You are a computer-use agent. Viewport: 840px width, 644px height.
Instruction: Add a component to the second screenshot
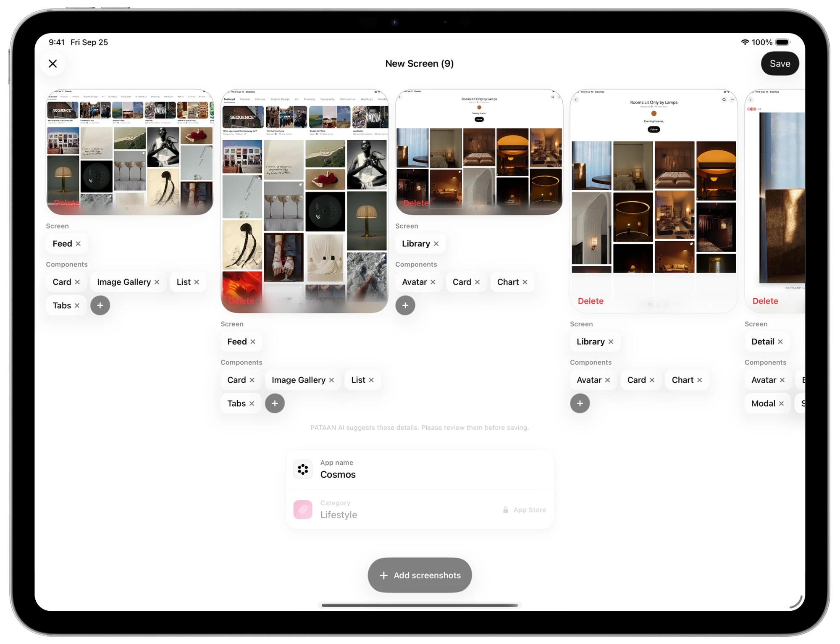pos(275,403)
